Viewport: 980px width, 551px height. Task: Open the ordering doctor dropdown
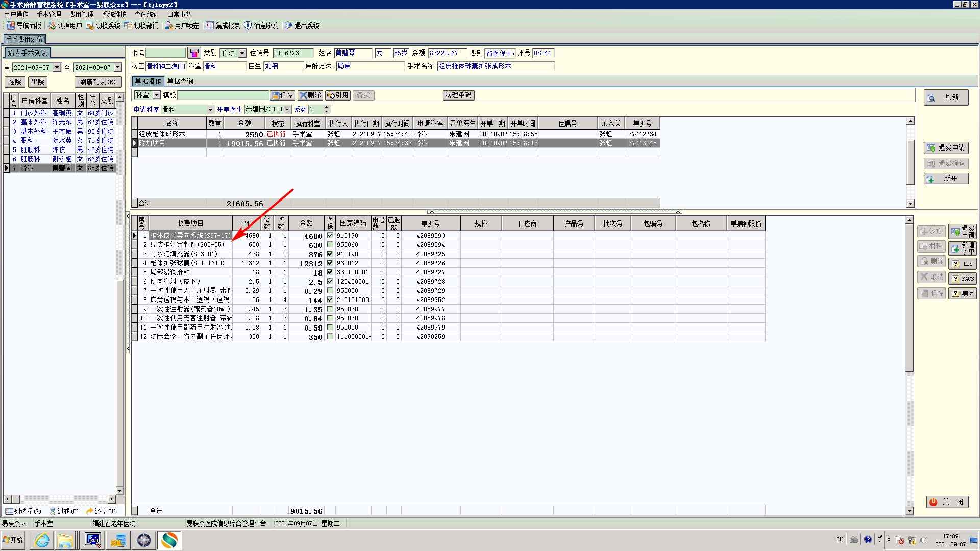288,110
